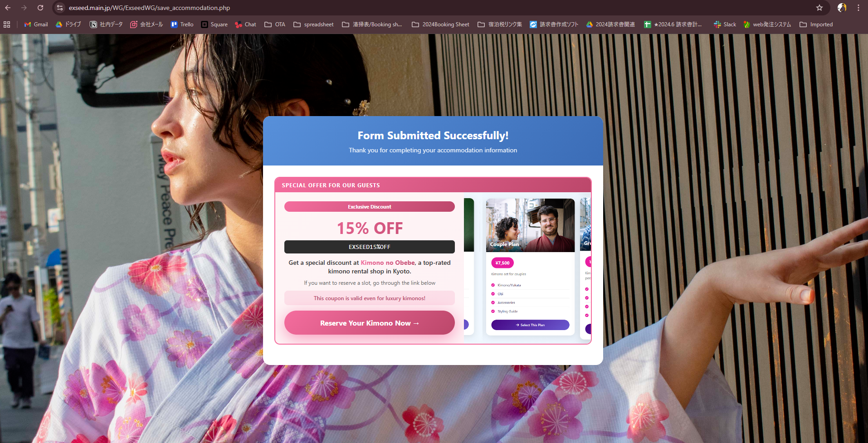Open the Chat bookmark
This screenshot has height=443, width=868.
(x=245, y=24)
